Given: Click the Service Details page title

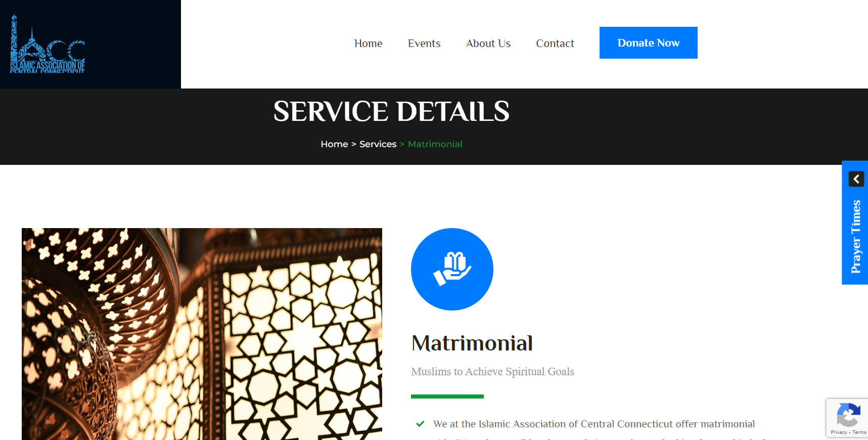Looking at the screenshot, I should [x=391, y=111].
